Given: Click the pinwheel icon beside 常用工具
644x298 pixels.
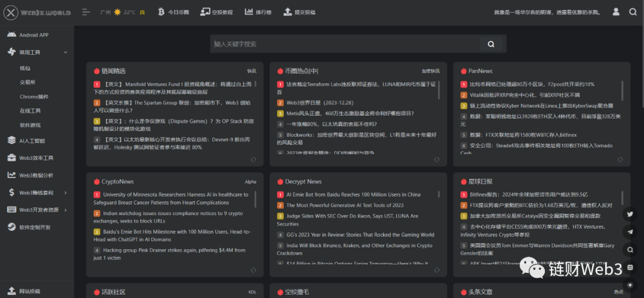Looking at the screenshot, I should tap(11, 52).
